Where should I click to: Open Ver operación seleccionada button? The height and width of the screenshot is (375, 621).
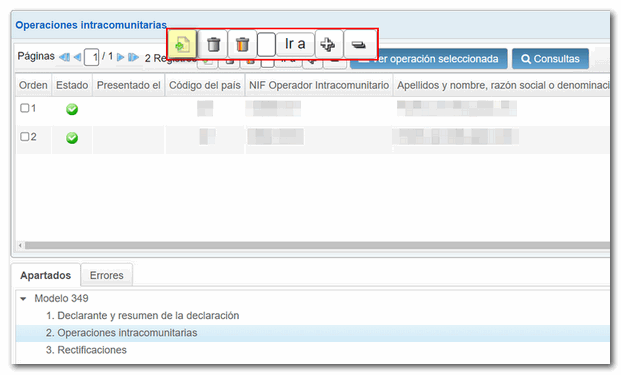tap(429, 59)
